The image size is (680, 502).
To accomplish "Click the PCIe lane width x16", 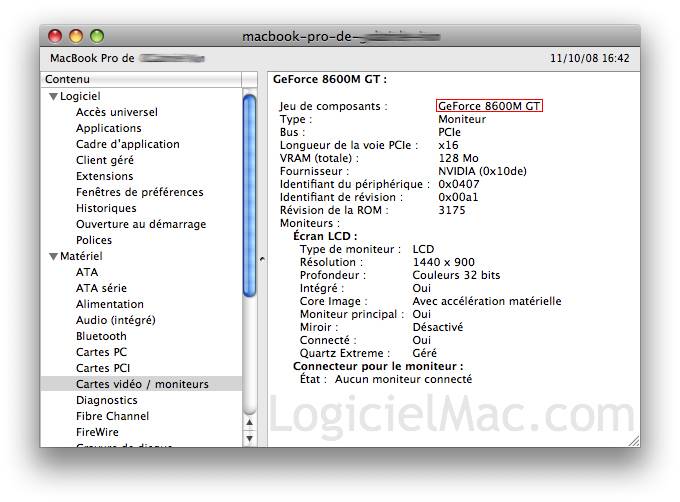I will [448, 145].
